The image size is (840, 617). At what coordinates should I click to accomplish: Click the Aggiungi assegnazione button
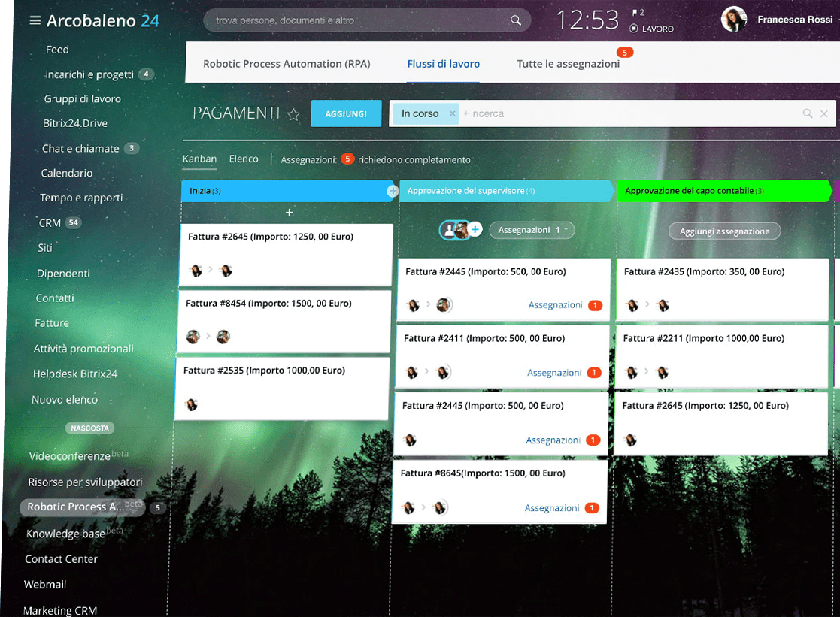tap(724, 231)
